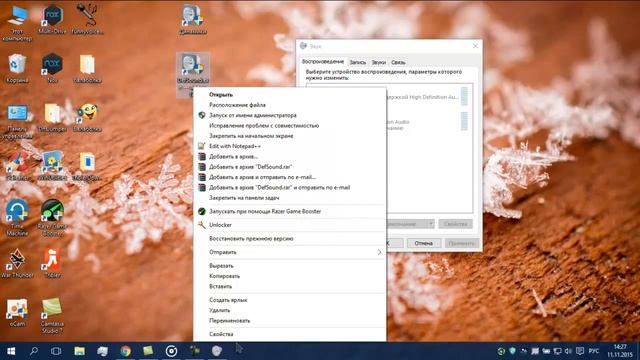Choose Edit with Notepad++
640x360 pixels.
coord(290,146)
